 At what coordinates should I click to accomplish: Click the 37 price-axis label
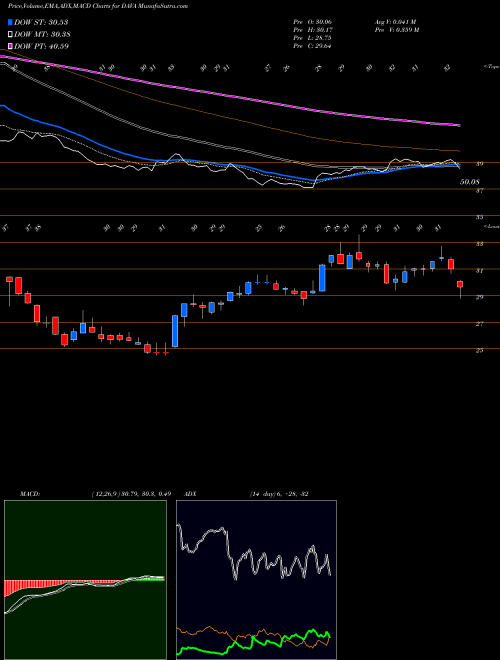(479, 191)
